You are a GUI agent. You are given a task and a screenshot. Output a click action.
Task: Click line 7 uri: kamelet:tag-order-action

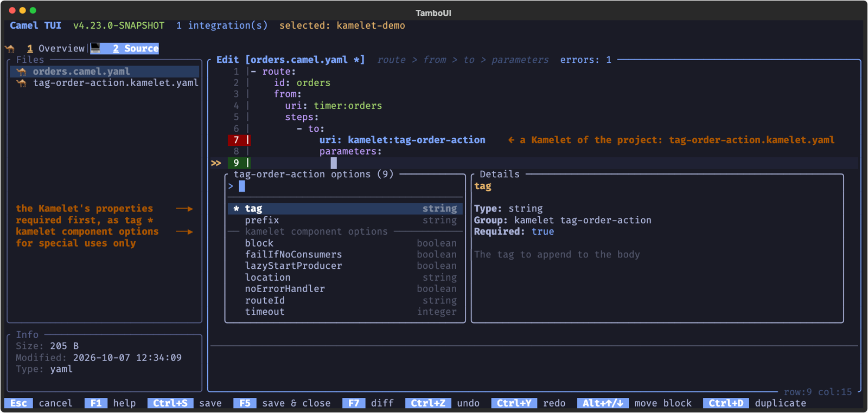pos(402,140)
